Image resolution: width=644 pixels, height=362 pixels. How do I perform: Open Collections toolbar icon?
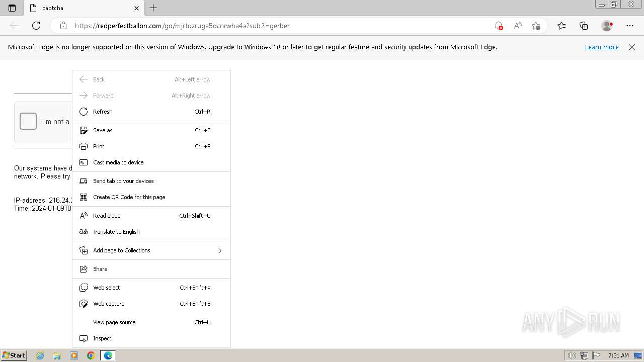pyautogui.click(x=584, y=26)
